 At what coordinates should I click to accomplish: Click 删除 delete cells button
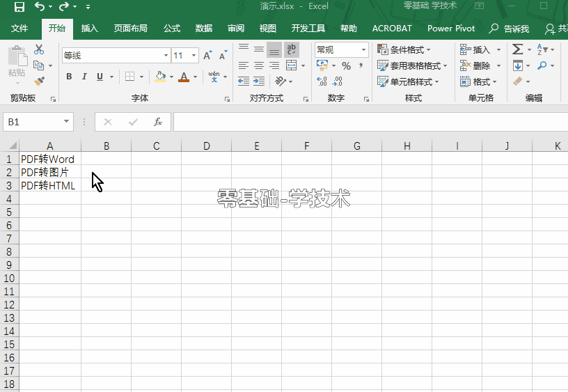click(477, 65)
